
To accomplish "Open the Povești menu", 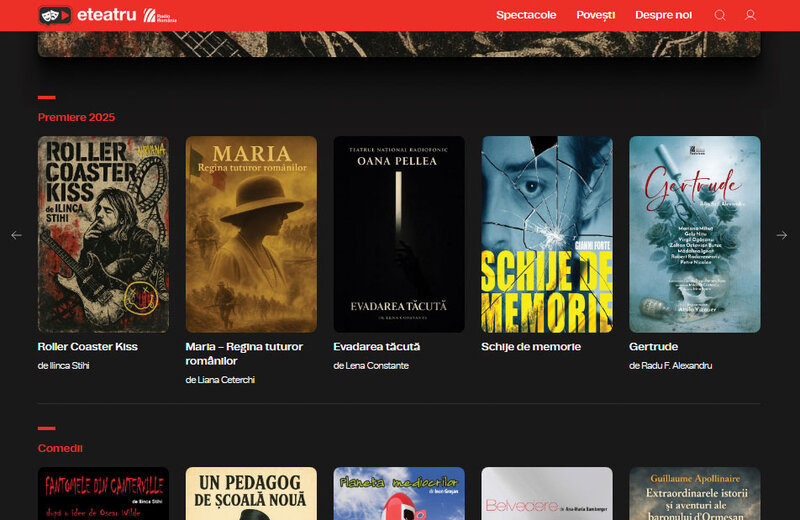I will [596, 15].
